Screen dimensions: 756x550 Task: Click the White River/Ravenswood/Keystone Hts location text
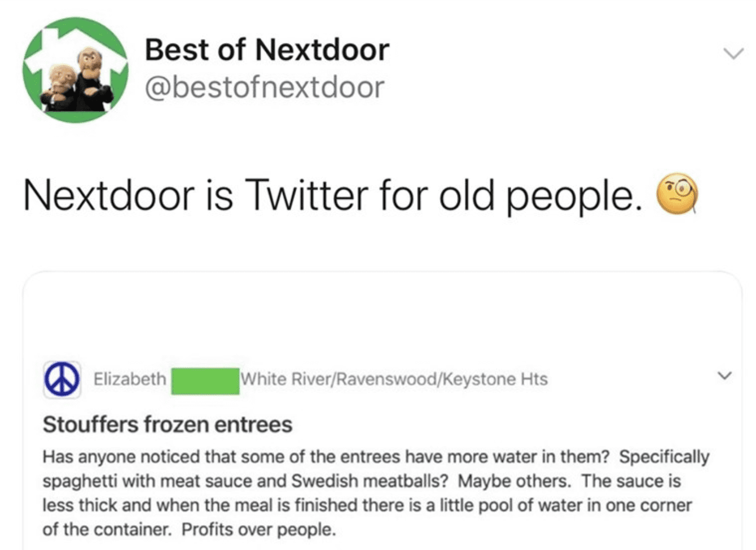point(394,379)
